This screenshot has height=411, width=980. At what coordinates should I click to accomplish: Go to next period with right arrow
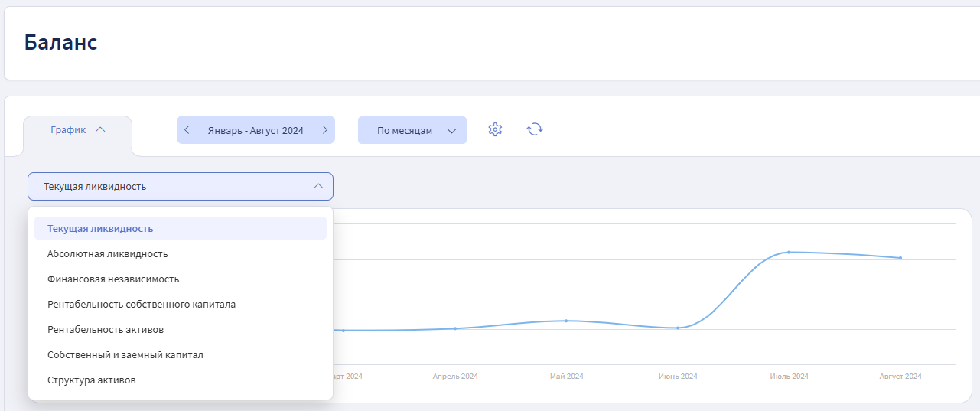[x=324, y=130]
